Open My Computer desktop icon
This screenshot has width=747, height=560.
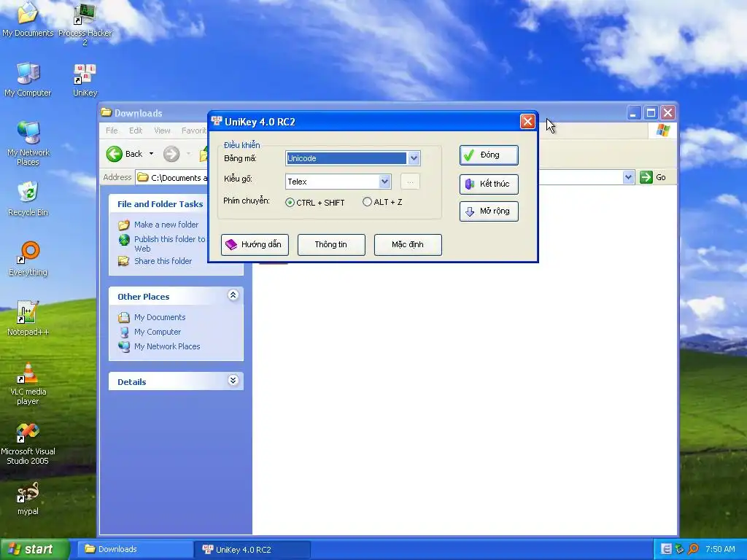(28, 74)
